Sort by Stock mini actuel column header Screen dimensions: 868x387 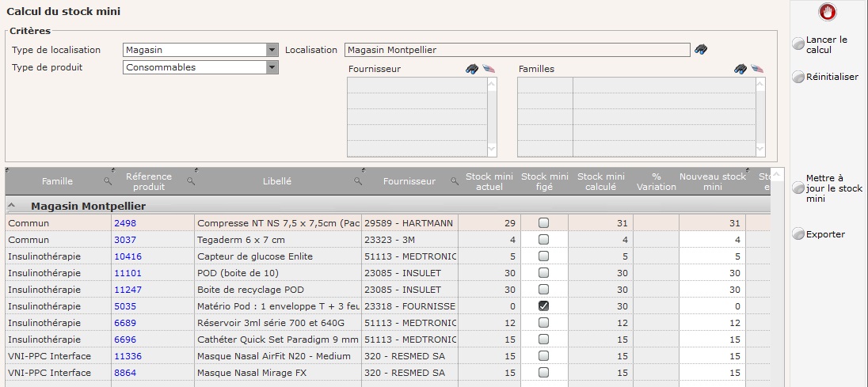tap(489, 181)
